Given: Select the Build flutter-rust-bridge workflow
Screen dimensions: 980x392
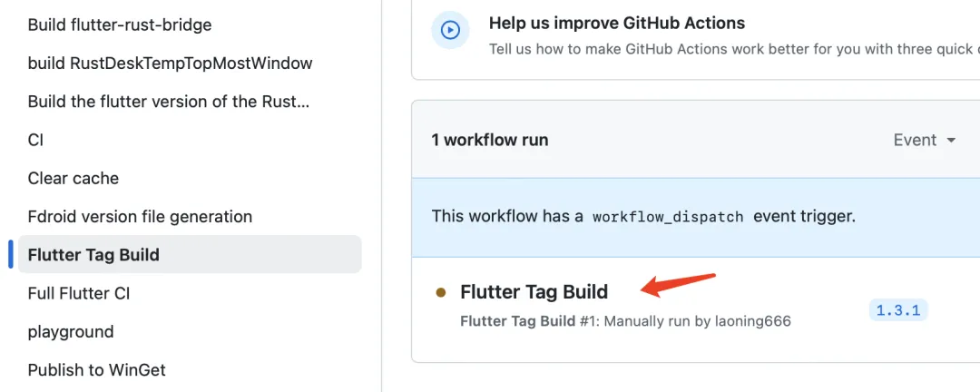Looking at the screenshot, I should pyautogui.click(x=120, y=24).
